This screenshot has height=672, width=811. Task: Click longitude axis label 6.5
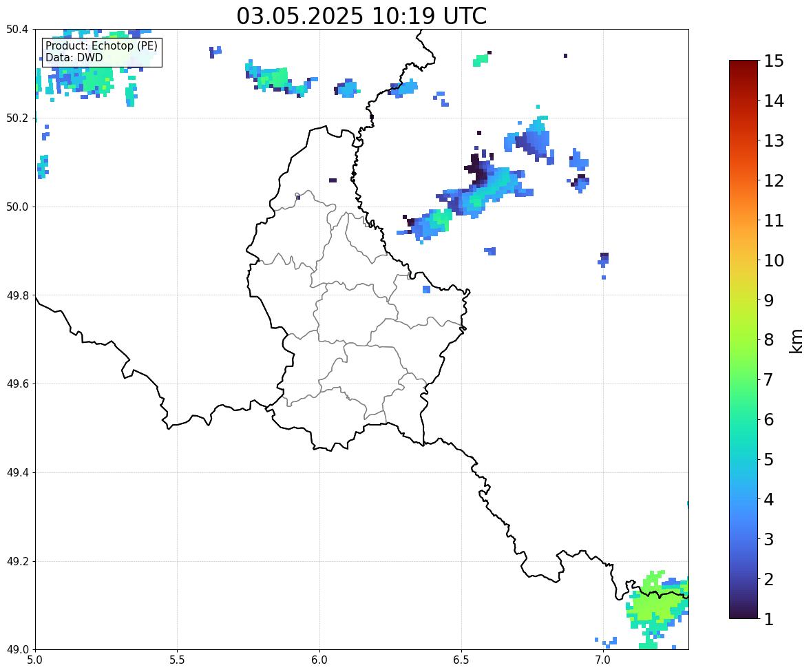(x=461, y=660)
